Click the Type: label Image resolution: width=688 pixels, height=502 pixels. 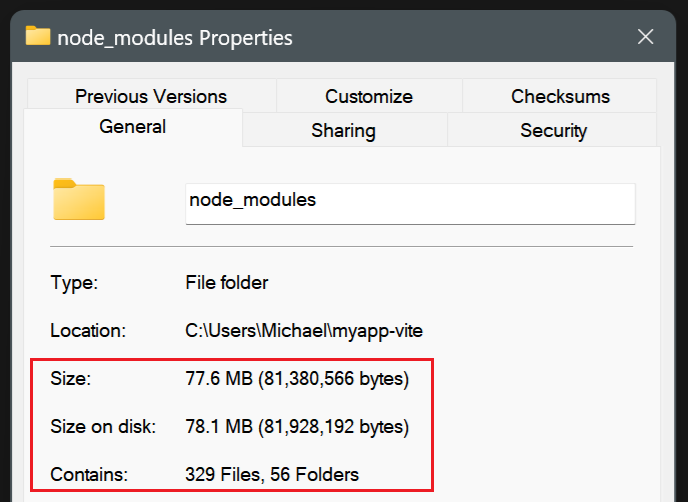click(x=74, y=283)
